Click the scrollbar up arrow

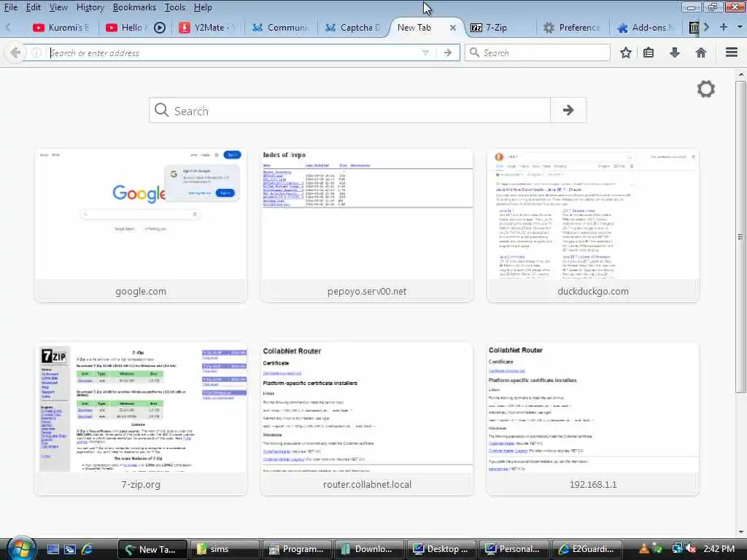(740, 74)
